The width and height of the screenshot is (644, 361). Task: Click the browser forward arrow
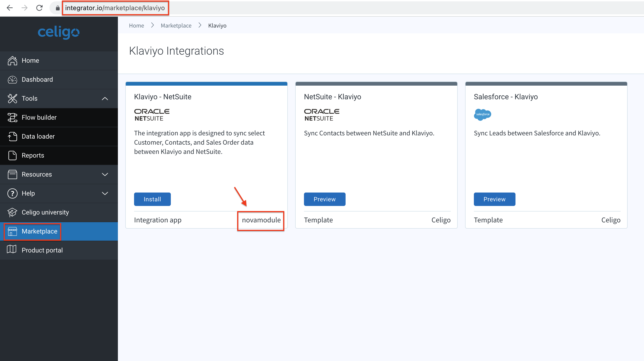click(x=24, y=8)
